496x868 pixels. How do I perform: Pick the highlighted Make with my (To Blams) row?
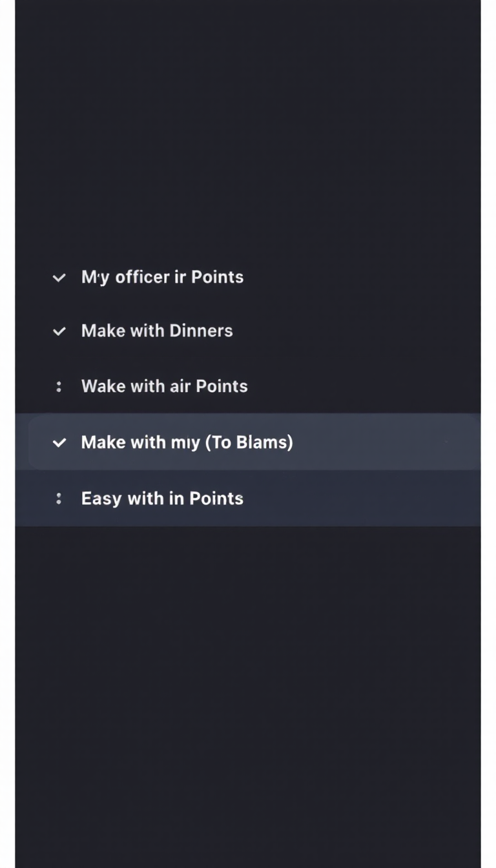pos(187,442)
